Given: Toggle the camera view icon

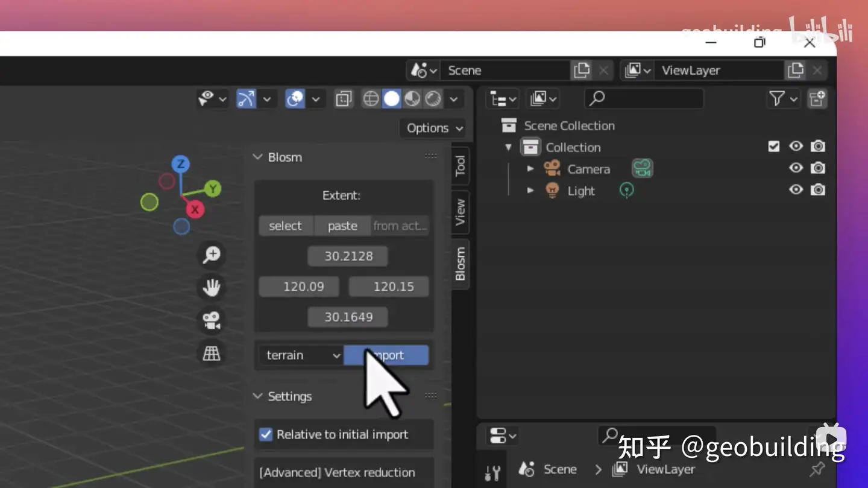Looking at the screenshot, I should point(211,320).
